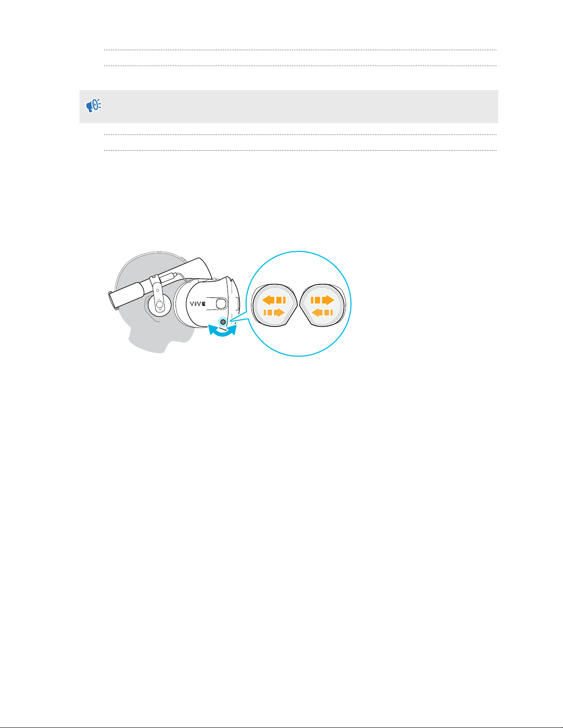Click the dotted line just above note box
563x728 pixels.
coord(301,66)
